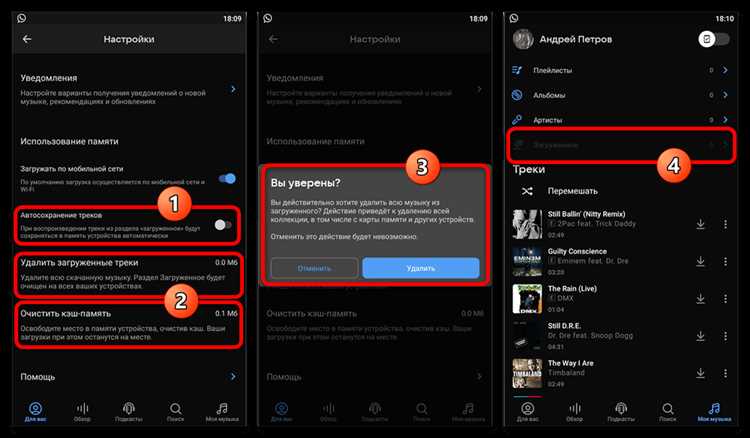The height and width of the screenshot is (438, 750).
Task: Click the Альбомы disc icon
Action: click(x=517, y=95)
